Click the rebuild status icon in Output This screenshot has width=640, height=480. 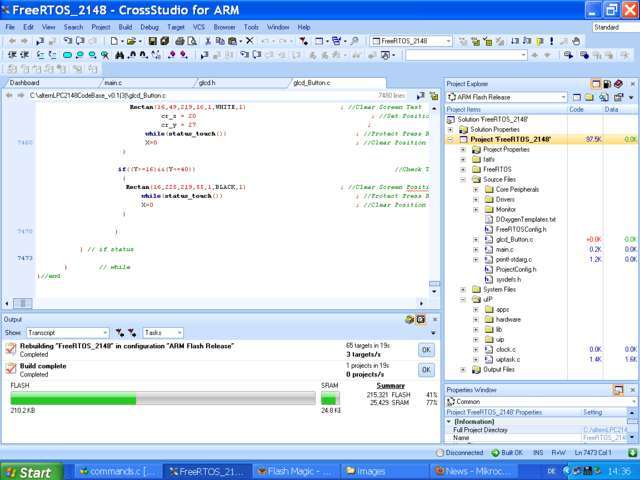10,349
